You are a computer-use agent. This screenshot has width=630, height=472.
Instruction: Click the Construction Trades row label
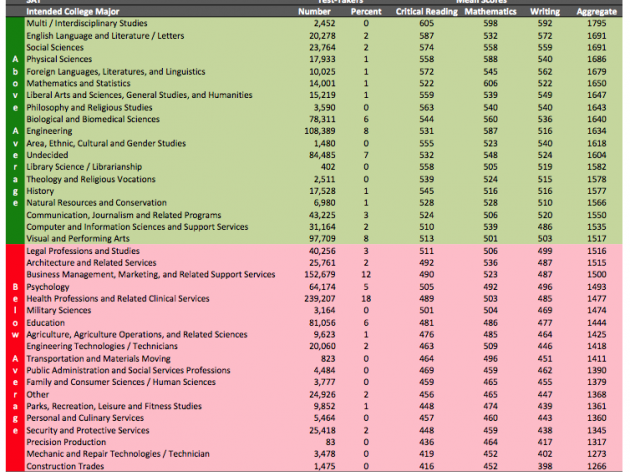63,466
